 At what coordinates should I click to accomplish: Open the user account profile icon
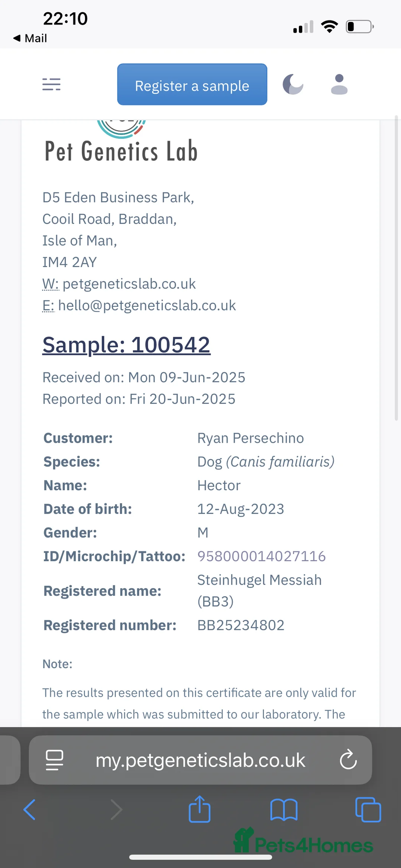339,84
